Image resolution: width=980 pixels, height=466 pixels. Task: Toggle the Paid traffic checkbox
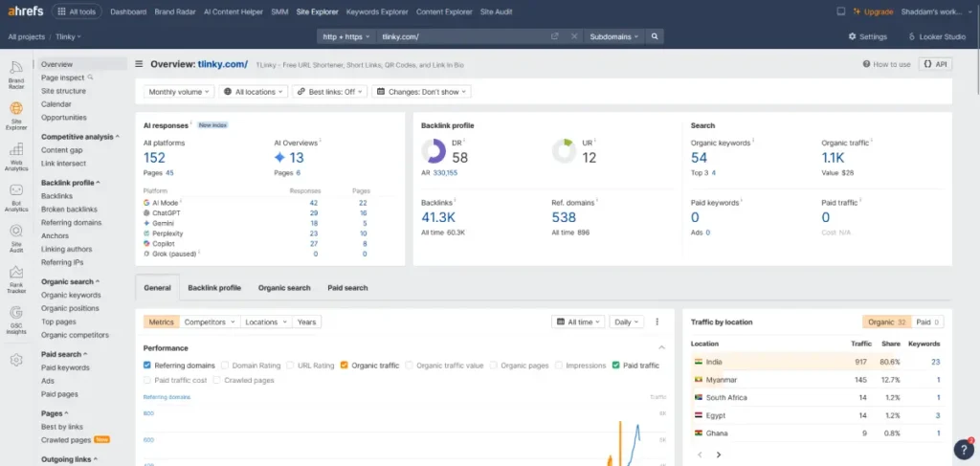[x=615, y=366]
